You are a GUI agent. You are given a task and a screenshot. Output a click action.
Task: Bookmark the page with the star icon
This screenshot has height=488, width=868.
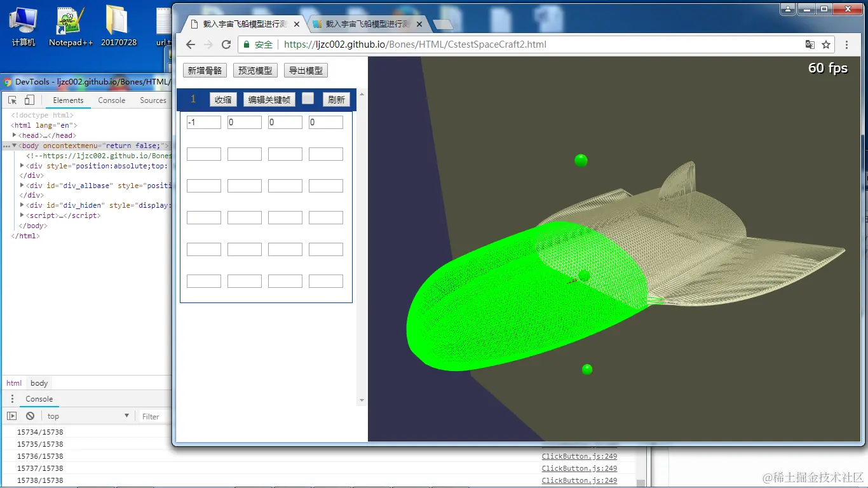point(826,44)
